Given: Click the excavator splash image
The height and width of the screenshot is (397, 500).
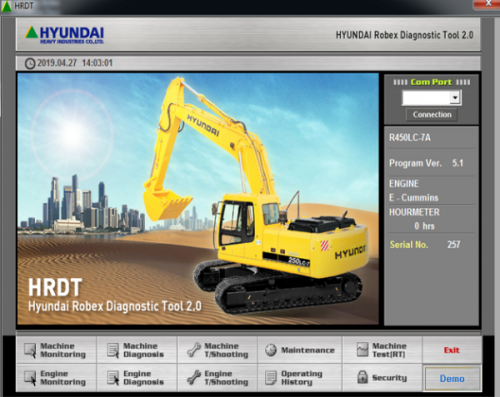Looking at the screenshot, I should (198, 199).
